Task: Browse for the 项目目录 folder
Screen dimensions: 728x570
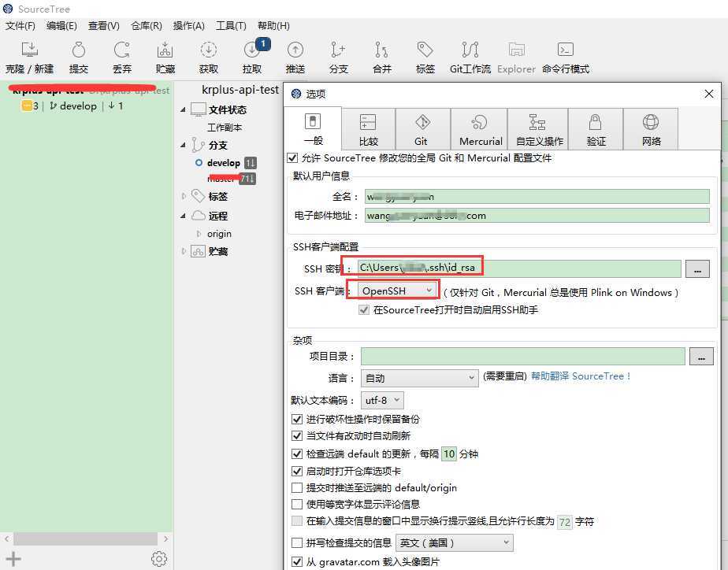Action: pos(701,356)
